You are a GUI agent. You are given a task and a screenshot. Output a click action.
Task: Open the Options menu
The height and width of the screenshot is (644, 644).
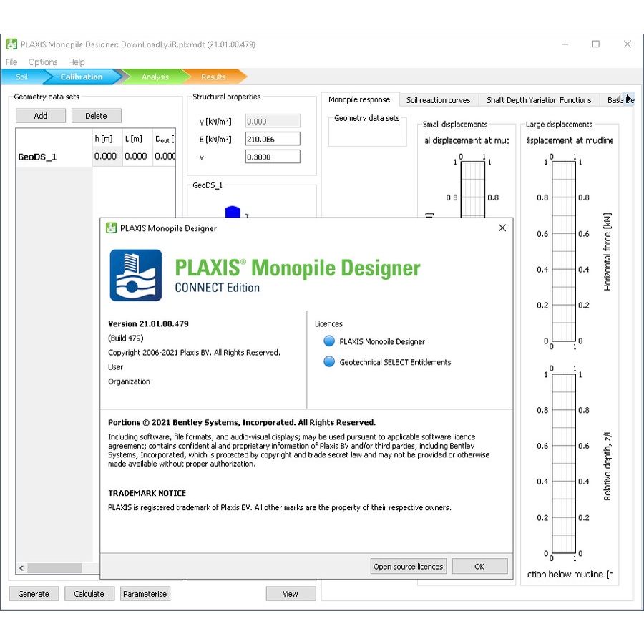coord(43,62)
